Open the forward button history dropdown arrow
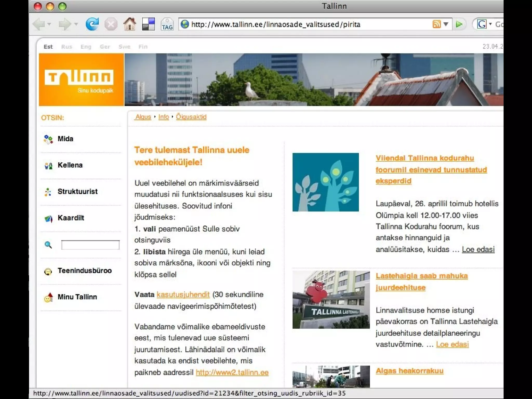 point(76,24)
